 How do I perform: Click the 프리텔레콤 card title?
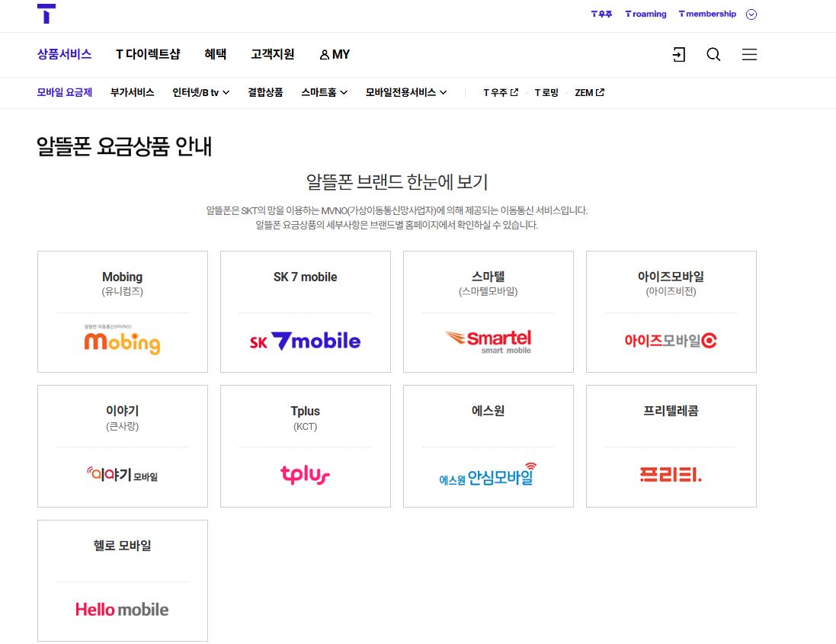[671, 411]
